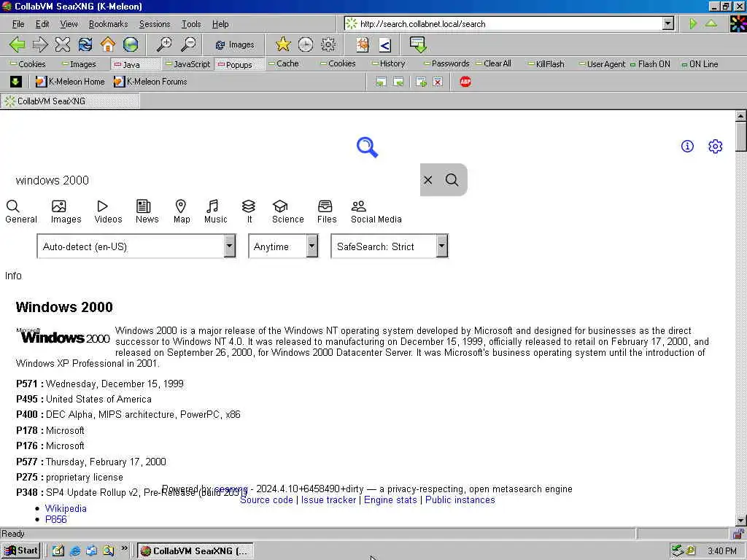Screen dimensions: 747x560
Task: Select the Videos search category
Action: [x=108, y=211]
